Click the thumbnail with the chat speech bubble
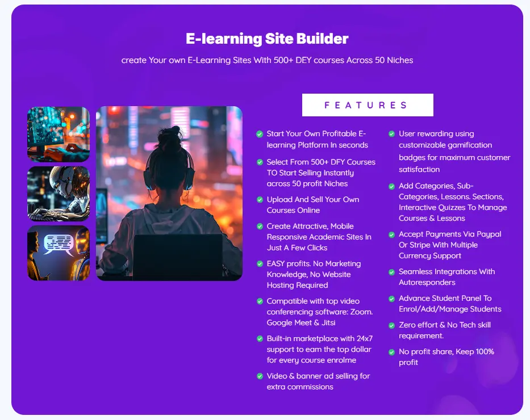The height and width of the screenshot is (420, 530). (59, 253)
